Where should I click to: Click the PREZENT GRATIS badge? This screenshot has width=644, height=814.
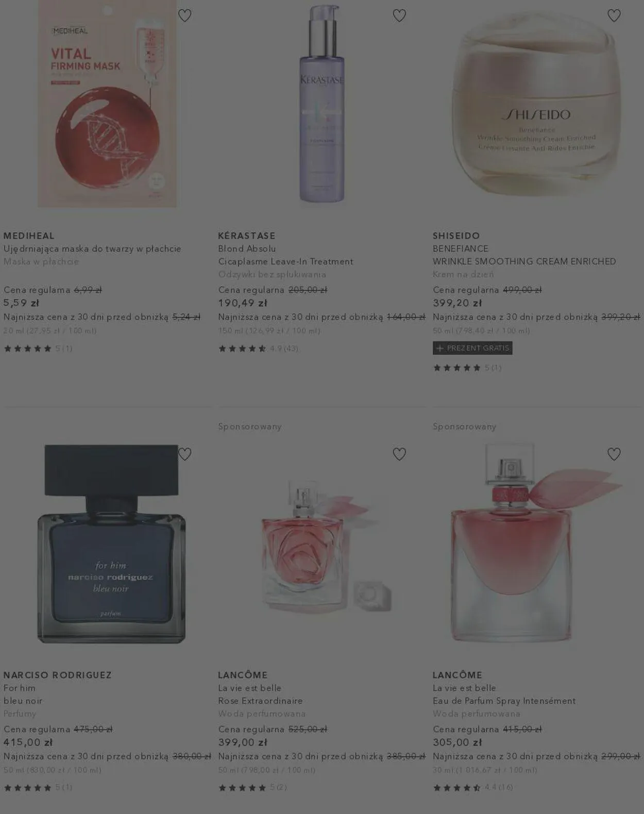point(472,348)
